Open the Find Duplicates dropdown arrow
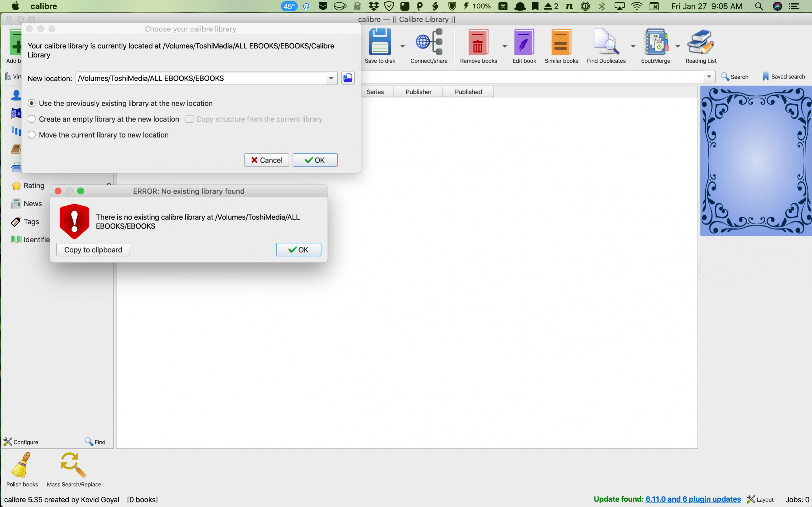Screen dimensions: 812x507 click(633, 46)
